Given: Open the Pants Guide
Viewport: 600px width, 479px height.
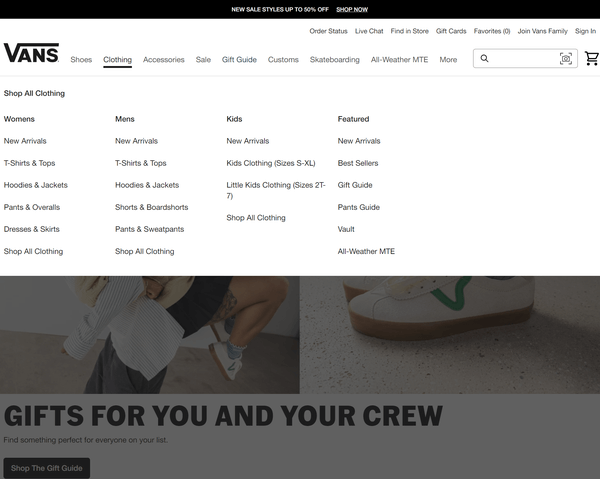Looking at the screenshot, I should tap(359, 207).
